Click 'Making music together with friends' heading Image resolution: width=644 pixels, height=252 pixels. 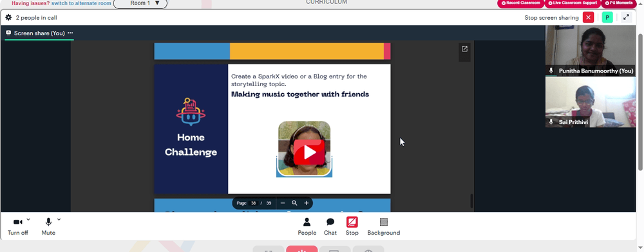click(x=300, y=94)
